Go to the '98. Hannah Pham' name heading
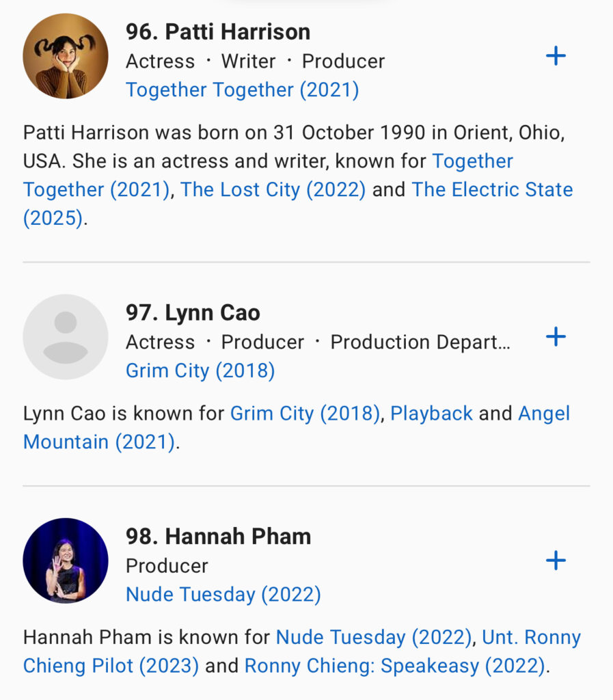The width and height of the screenshot is (613, 700). [x=218, y=537]
